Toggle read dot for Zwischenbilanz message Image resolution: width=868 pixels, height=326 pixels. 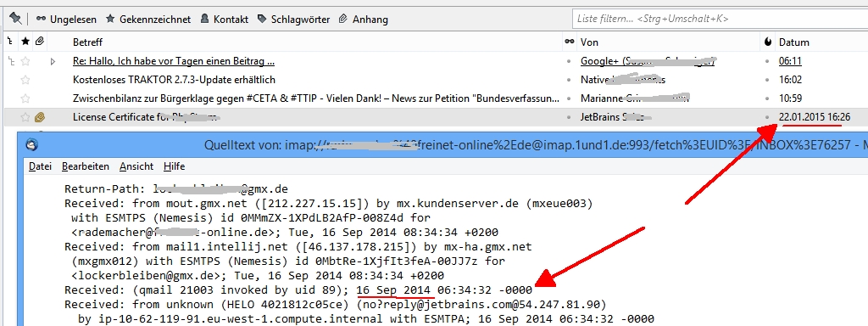[569, 99]
